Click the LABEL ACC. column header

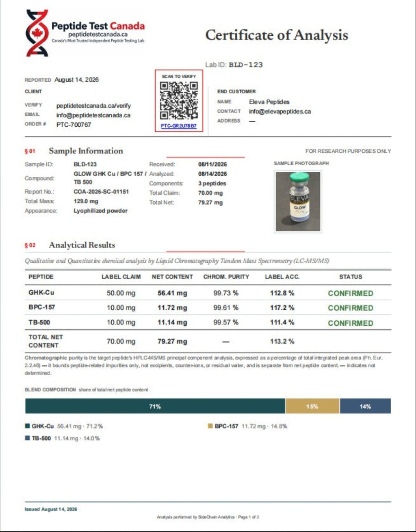(282, 277)
